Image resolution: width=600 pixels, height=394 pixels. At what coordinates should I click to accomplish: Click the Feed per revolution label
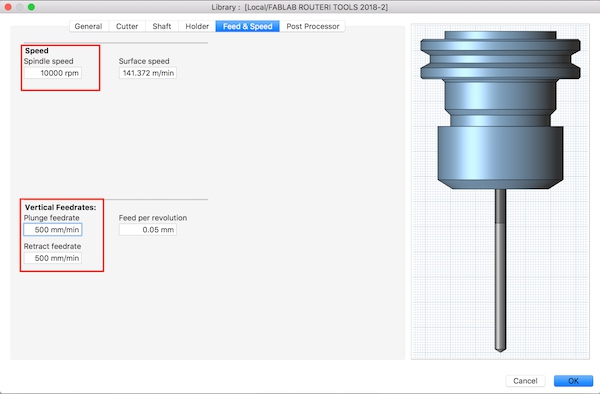[153, 218]
